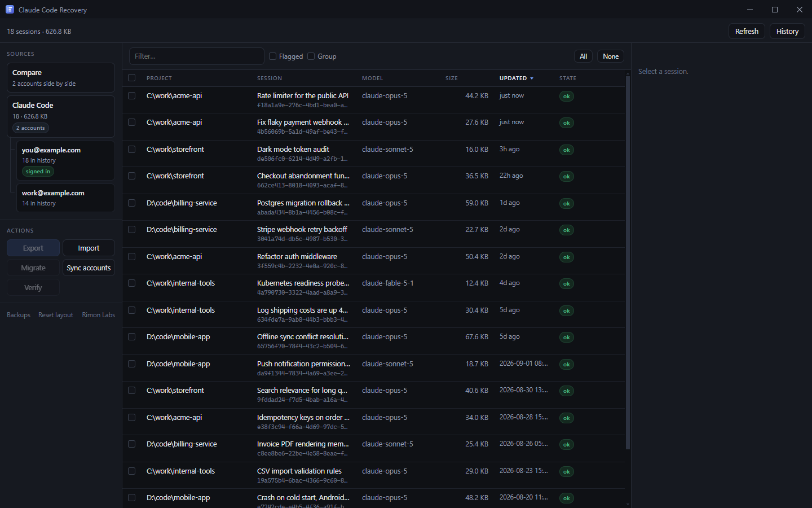Sort sessions by the UPDATED column

[x=513, y=78]
